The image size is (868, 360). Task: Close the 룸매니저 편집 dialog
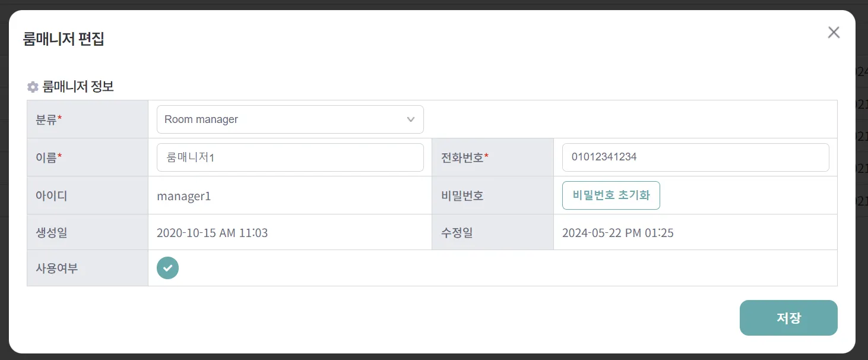pos(834,33)
